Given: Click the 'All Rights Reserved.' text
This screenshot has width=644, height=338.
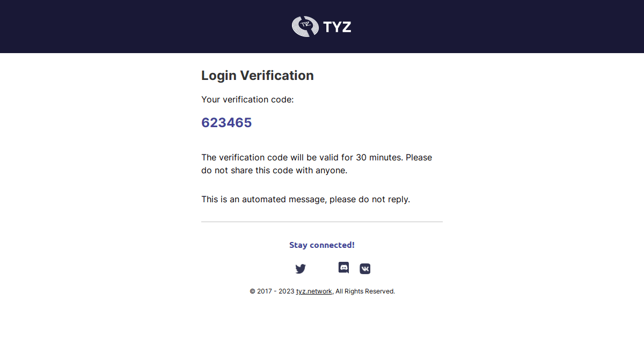Looking at the screenshot, I should (x=365, y=291).
